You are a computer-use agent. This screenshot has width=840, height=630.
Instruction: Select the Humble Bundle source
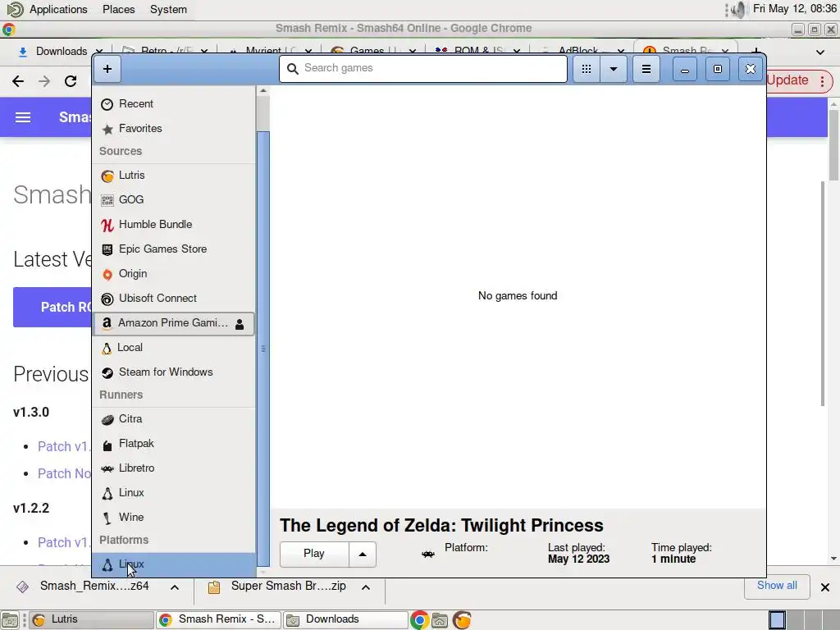pos(174,225)
